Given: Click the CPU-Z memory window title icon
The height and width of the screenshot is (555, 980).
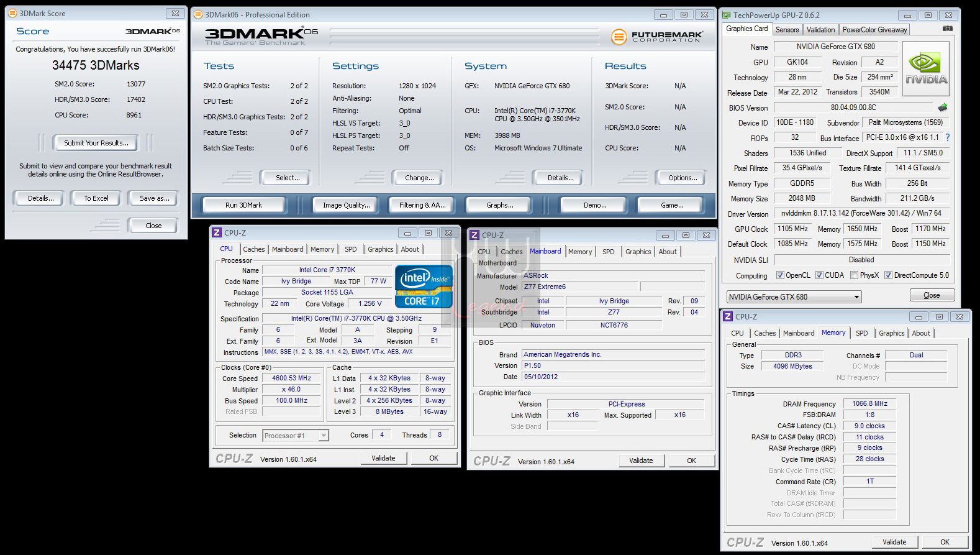Looking at the screenshot, I should [x=728, y=316].
